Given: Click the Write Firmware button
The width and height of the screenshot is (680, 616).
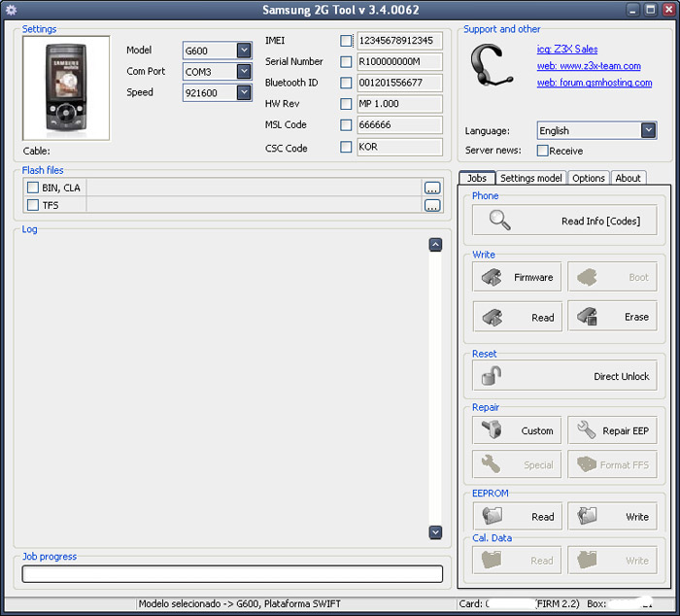Looking at the screenshot, I should pos(517,277).
